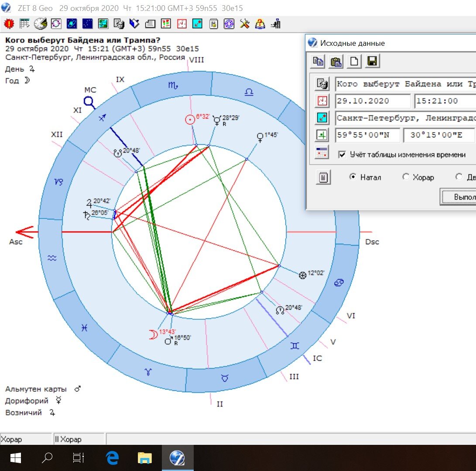Image resolution: width=476 pixels, height=471 pixels.
Task: Open the red-green aspect table icon
Action: point(166,24)
